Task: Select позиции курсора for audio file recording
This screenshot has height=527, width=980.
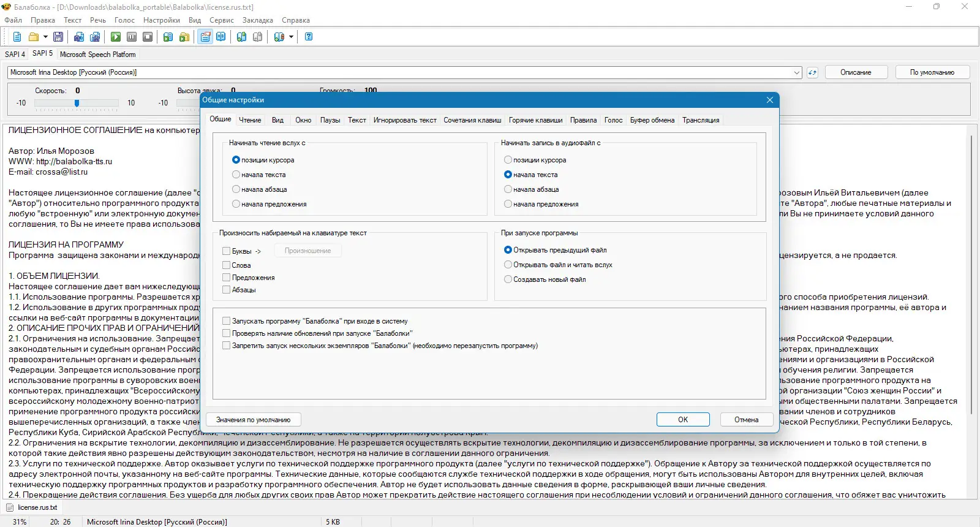Action: (x=508, y=160)
